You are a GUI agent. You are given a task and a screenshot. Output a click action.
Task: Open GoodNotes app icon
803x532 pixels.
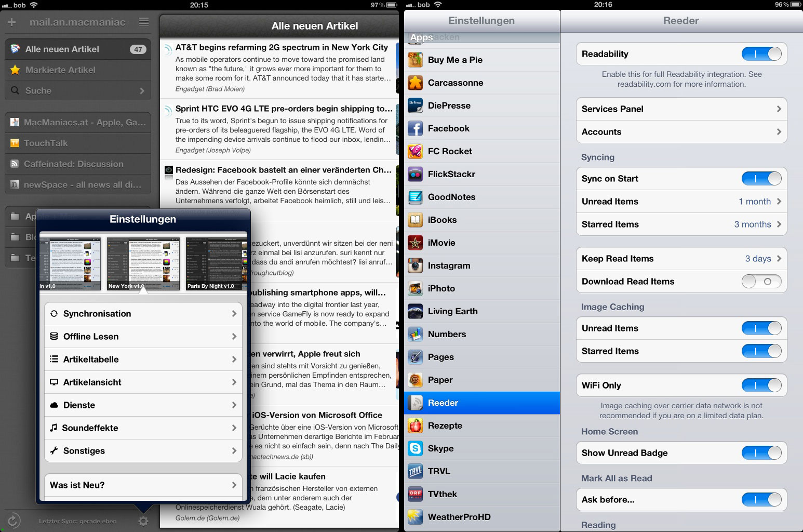click(x=415, y=197)
